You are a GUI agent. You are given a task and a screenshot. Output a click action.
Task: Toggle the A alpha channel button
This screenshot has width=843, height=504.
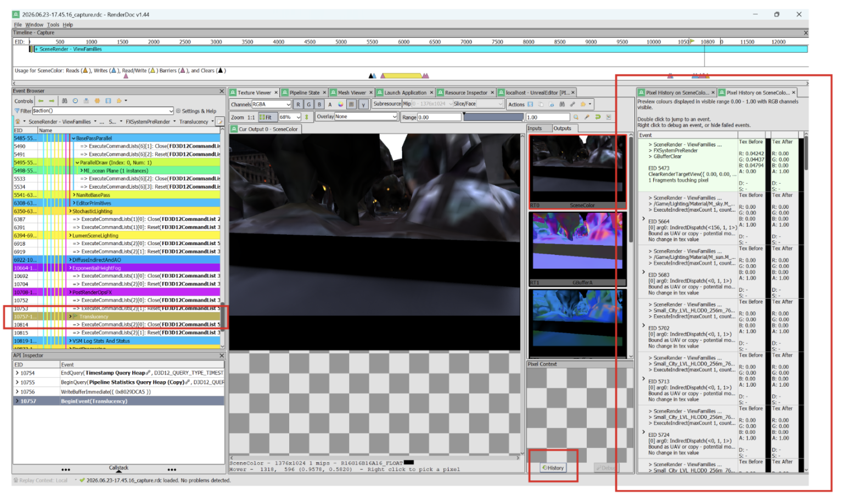point(330,104)
